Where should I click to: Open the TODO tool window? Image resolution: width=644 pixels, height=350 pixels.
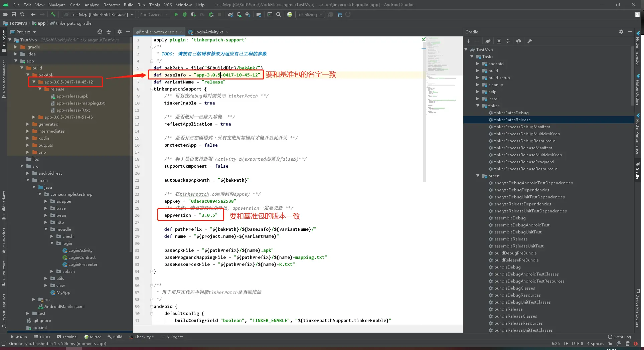(x=42, y=337)
